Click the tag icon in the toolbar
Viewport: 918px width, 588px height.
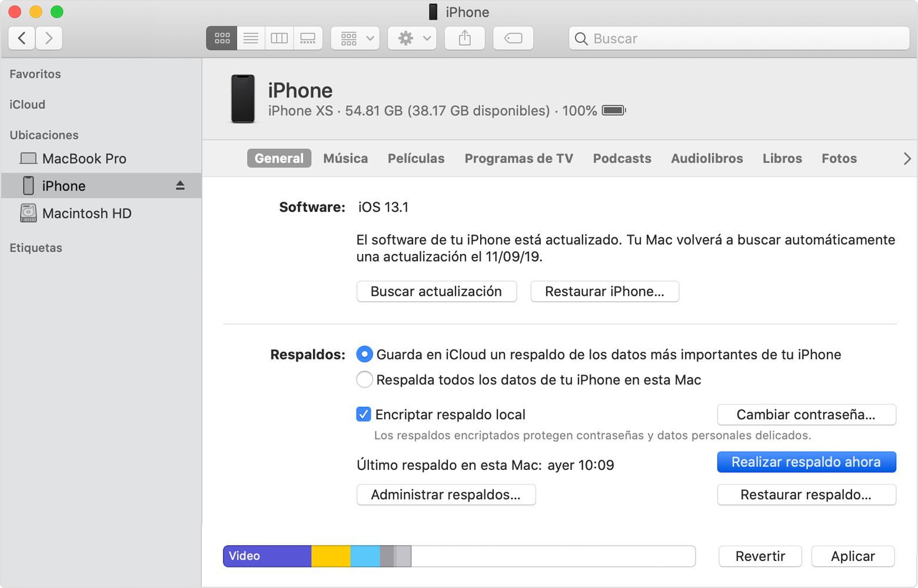pyautogui.click(x=513, y=38)
